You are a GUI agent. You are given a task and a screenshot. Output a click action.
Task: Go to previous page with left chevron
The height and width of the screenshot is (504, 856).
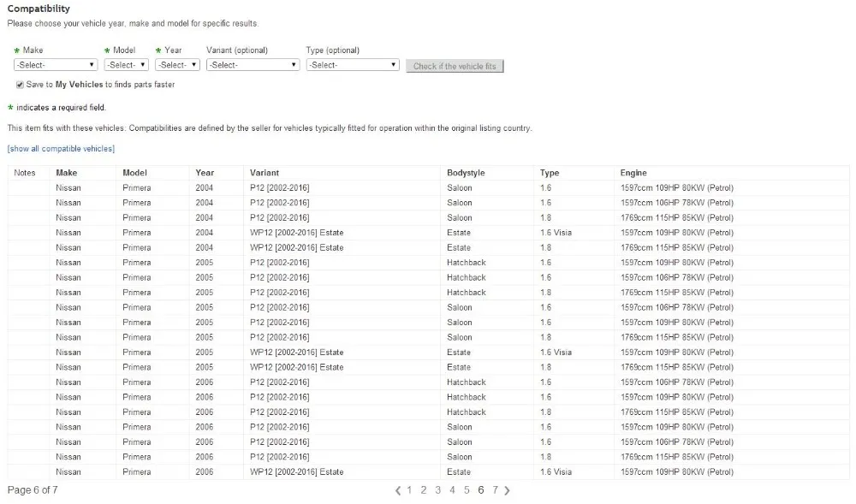tap(398, 490)
